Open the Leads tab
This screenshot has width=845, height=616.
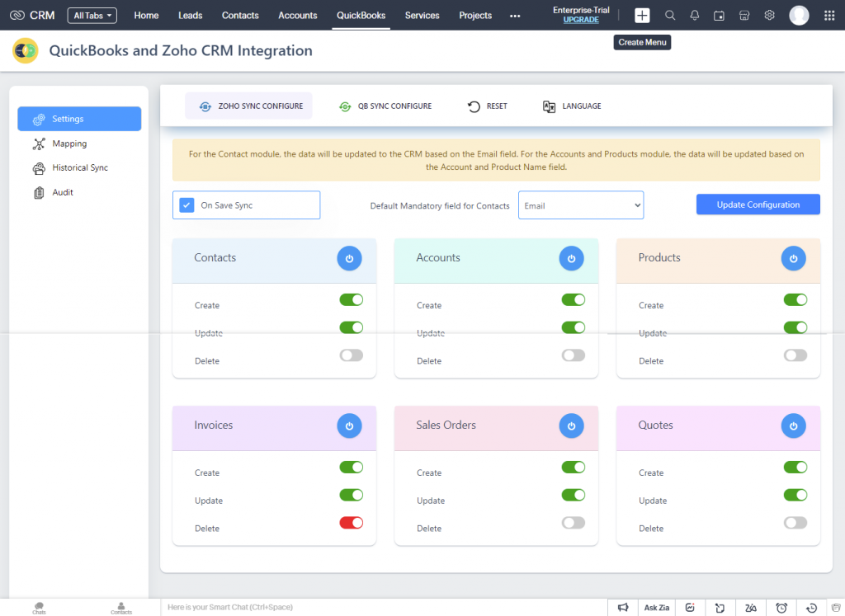(x=191, y=16)
